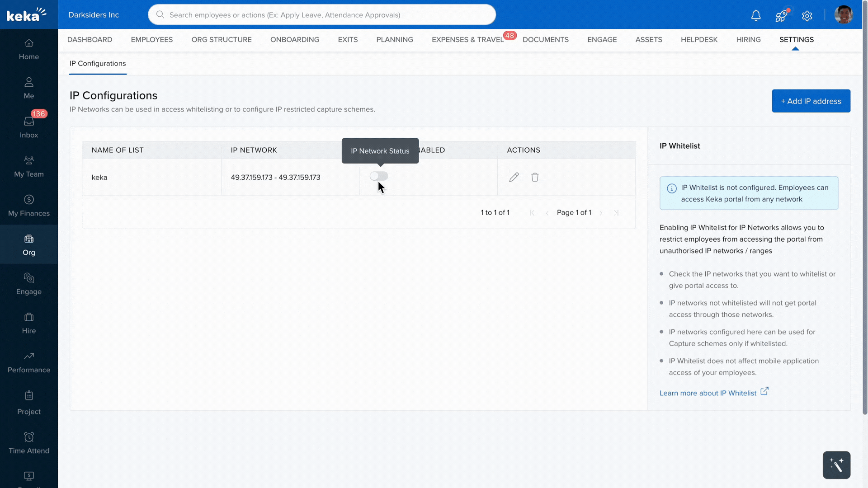Switch to the EMPLOYEES menu tab
Image resolution: width=868 pixels, height=488 pixels.
click(x=152, y=40)
